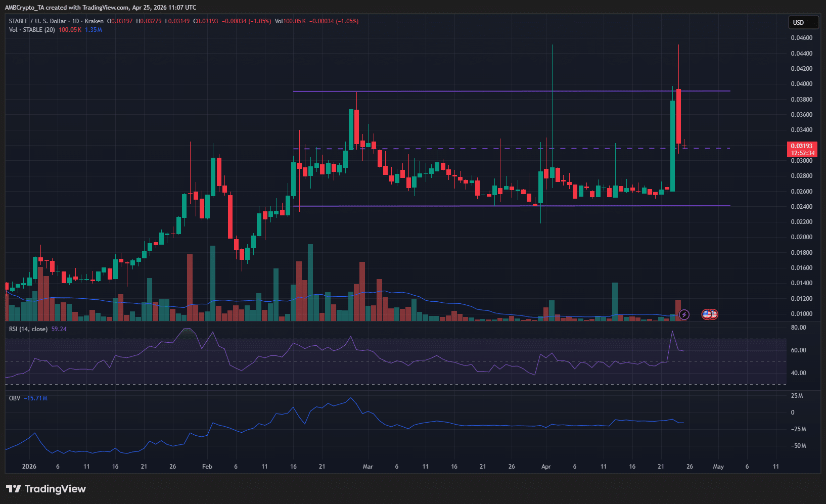
Task: Click the 0.04600 value on price scale
Action: [803, 37]
